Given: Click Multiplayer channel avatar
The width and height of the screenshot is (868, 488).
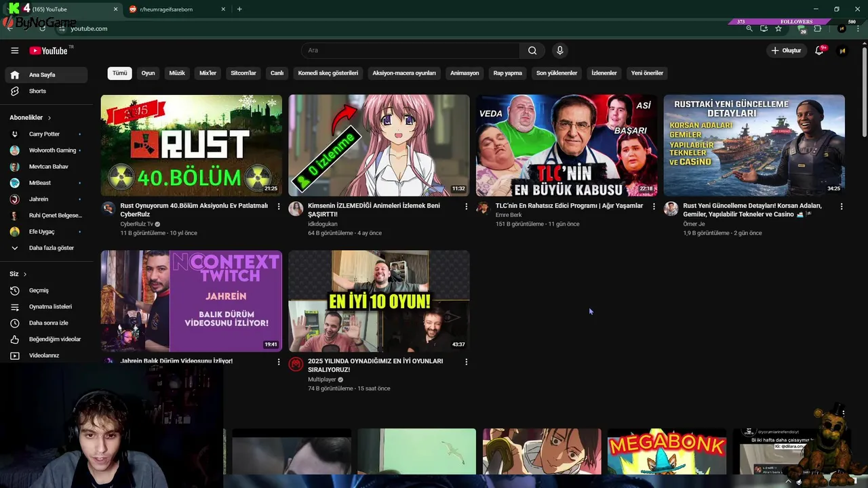Looking at the screenshot, I should 296,364.
